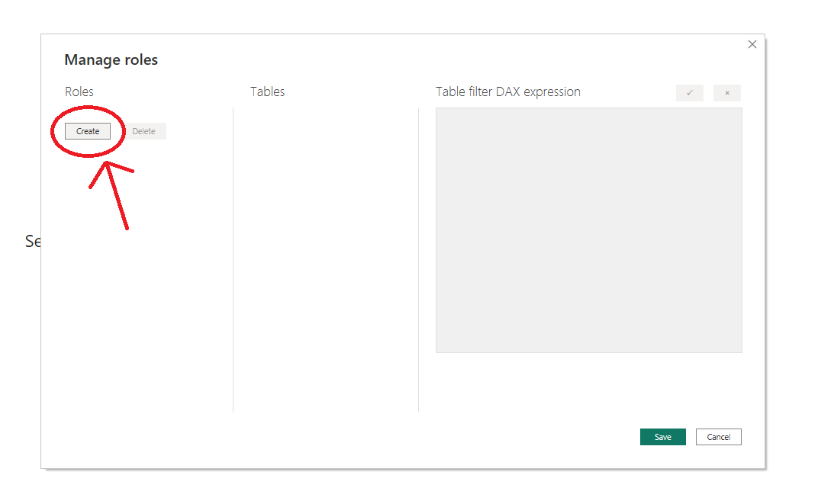Click the cancel-expression icon next to the checkmark
Screen dimensions: 818x504
726,92
